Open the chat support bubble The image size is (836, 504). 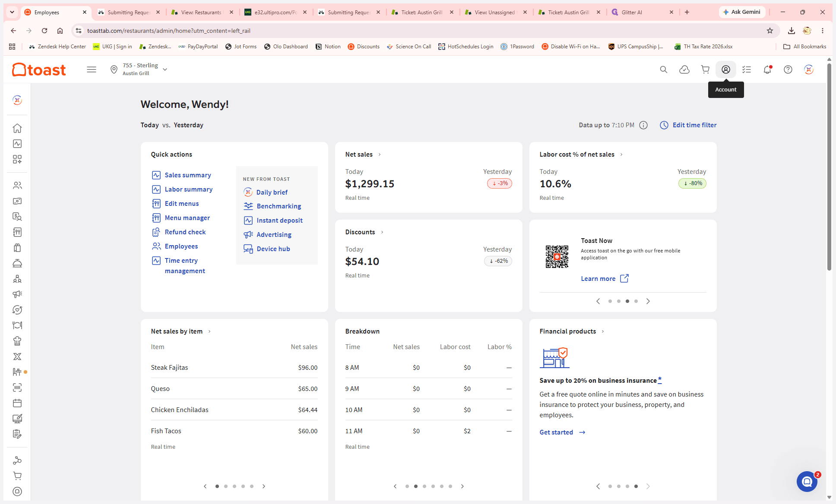[x=807, y=482]
